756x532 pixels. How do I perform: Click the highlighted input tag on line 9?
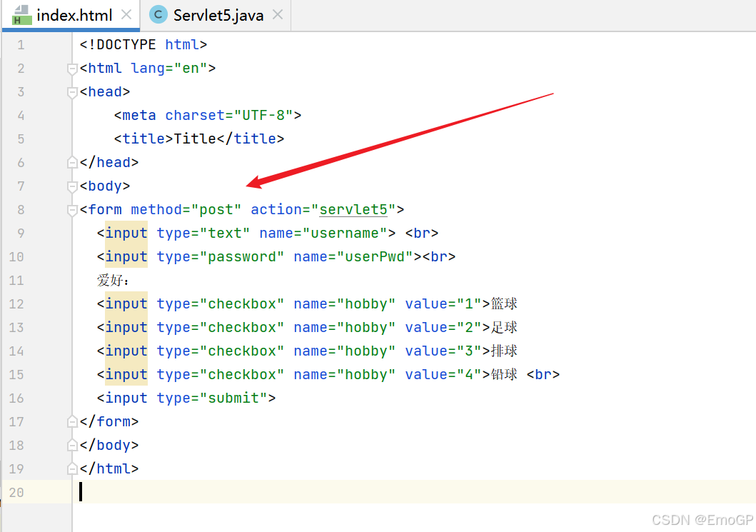pos(126,234)
